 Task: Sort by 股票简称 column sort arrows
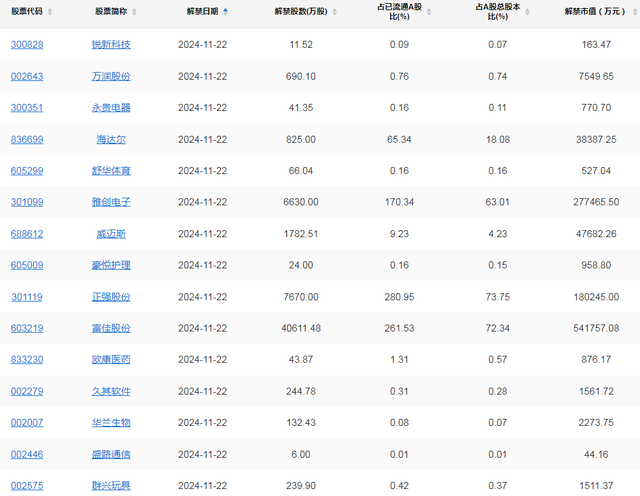point(134,12)
